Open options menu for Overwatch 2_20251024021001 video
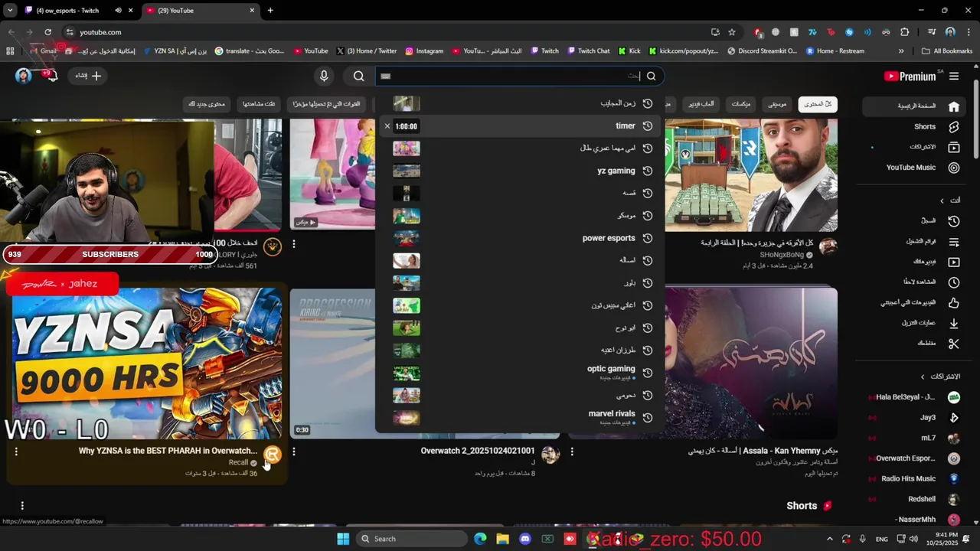This screenshot has height=551, width=980. click(x=294, y=452)
